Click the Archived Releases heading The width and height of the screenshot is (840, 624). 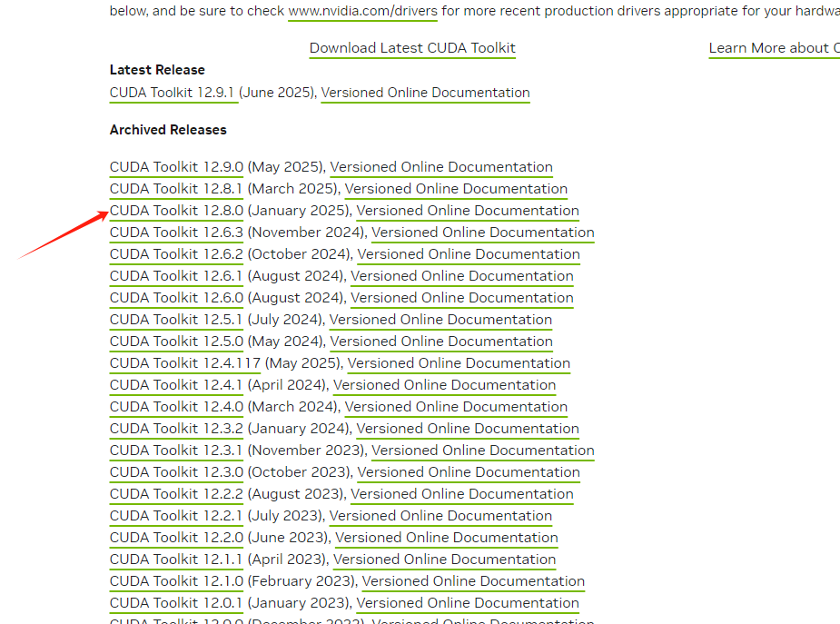click(x=168, y=130)
